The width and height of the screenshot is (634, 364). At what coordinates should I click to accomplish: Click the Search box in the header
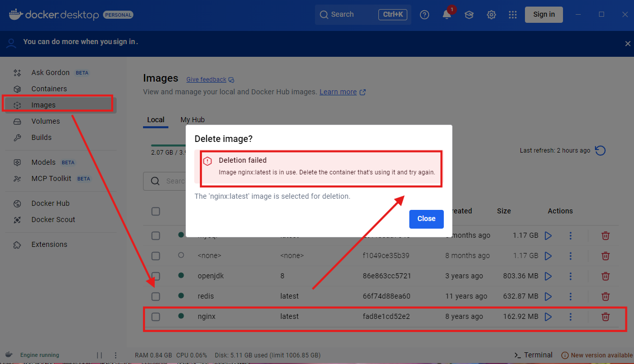tap(363, 15)
